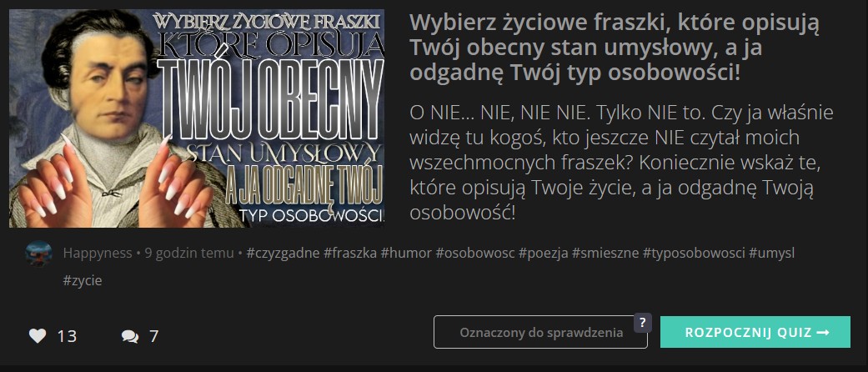Select the #umysl hashtag
The height and width of the screenshot is (372, 868).
[771, 254]
